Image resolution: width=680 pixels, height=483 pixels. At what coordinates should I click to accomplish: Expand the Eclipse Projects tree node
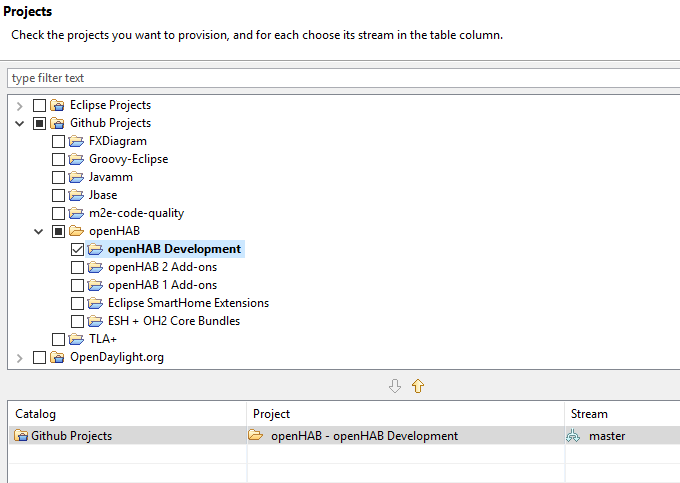point(20,106)
